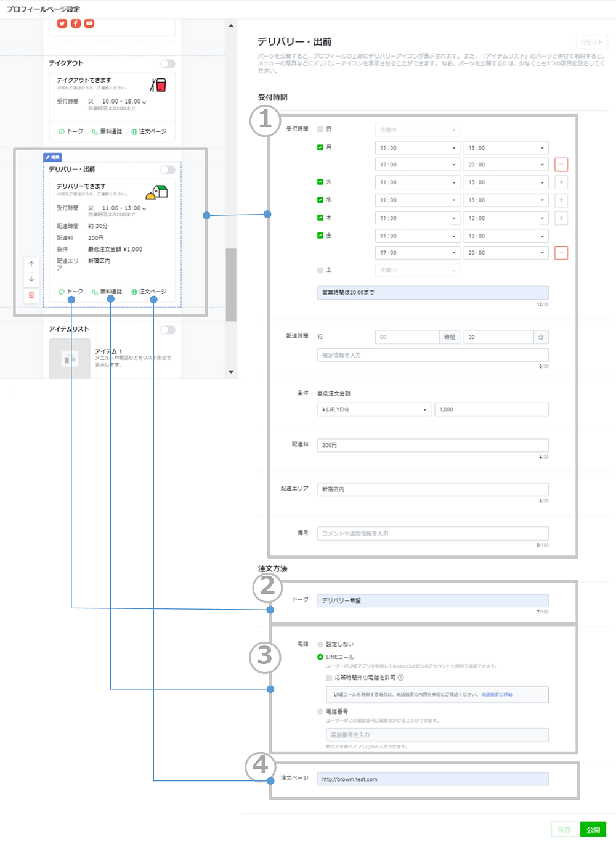Click the 保存 save button
The image size is (616, 852).
click(x=564, y=830)
